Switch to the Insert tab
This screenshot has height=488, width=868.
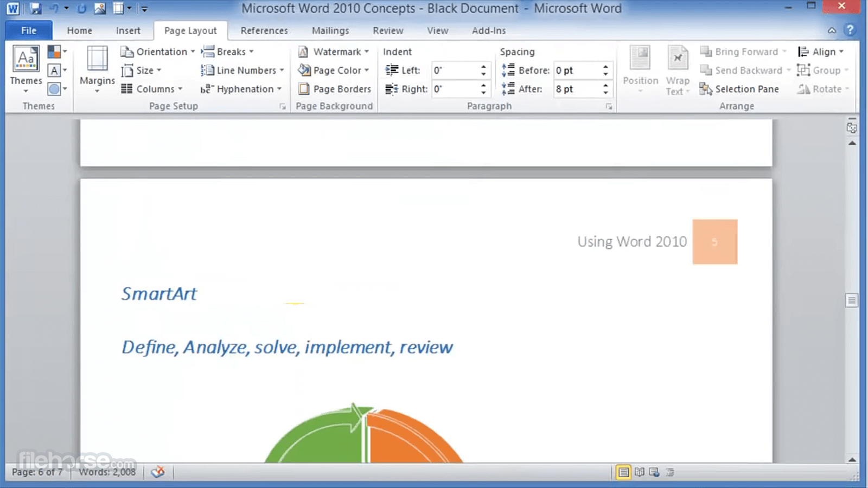coord(128,31)
